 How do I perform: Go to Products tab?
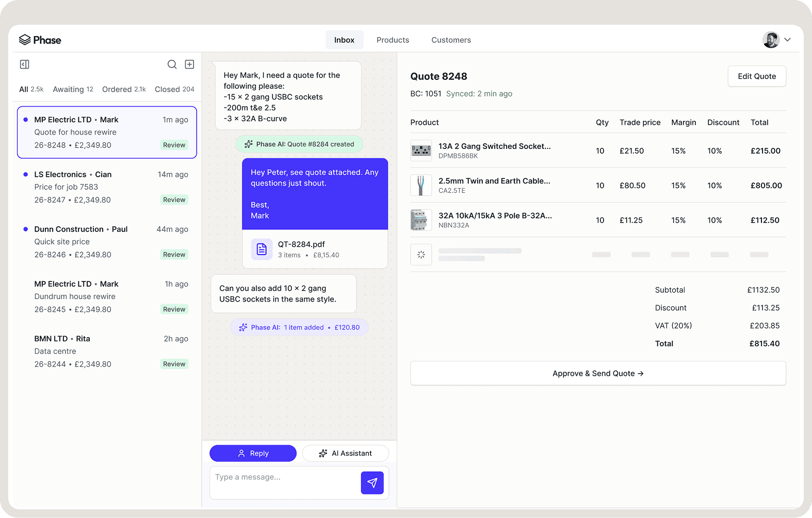click(x=393, y=40)
